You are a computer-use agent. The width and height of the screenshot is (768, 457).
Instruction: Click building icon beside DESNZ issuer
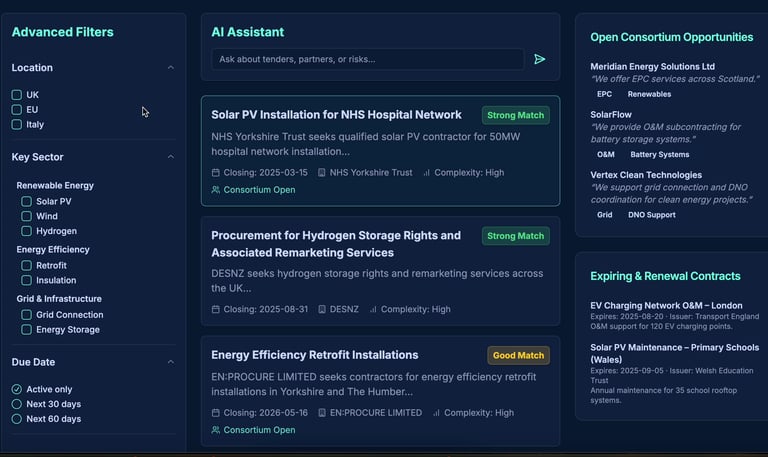[322, 309]
